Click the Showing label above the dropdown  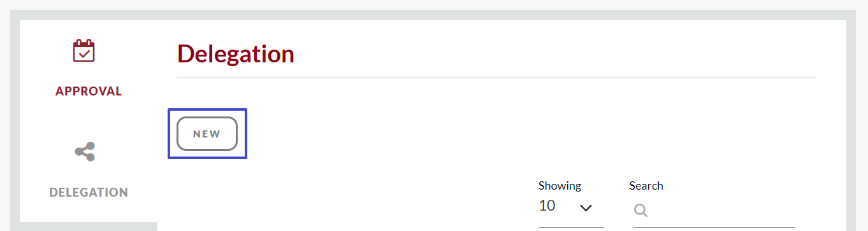point(560,186)
